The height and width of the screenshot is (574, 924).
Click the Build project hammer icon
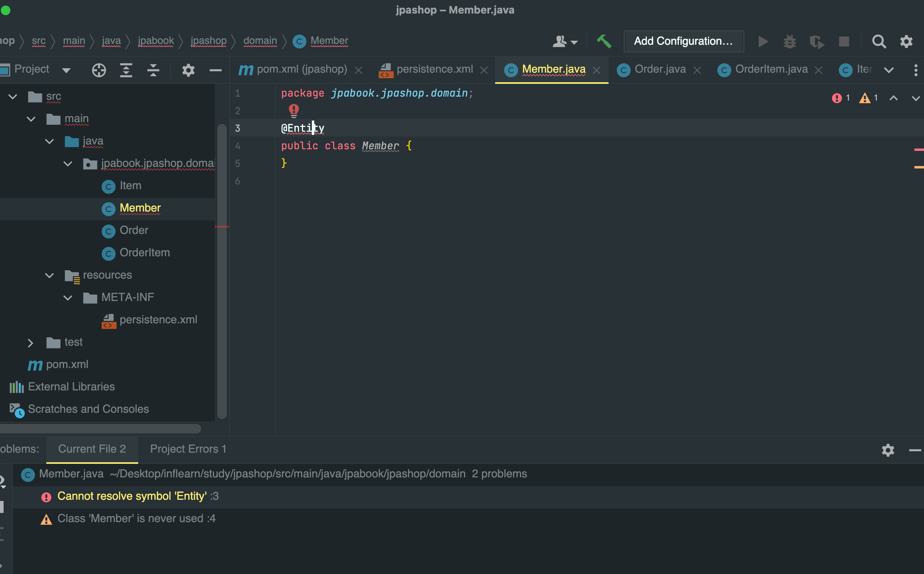604,41
